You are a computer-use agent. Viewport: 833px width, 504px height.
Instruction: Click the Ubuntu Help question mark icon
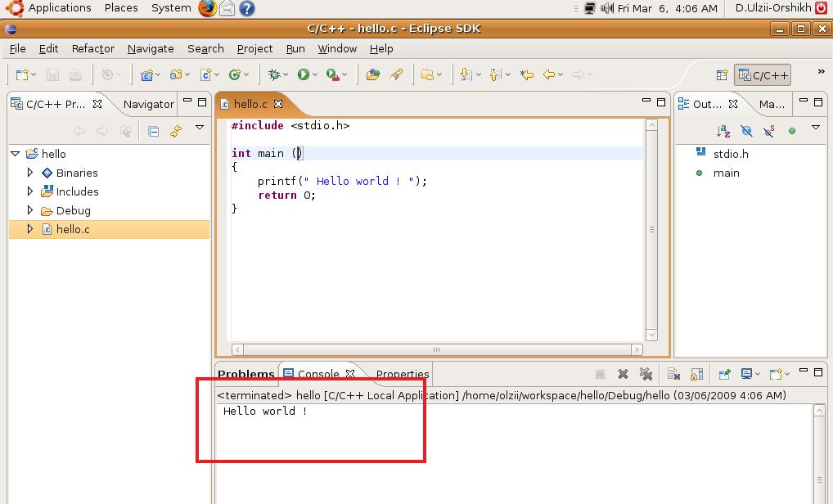pyautogui.click(x=246, y=8)
